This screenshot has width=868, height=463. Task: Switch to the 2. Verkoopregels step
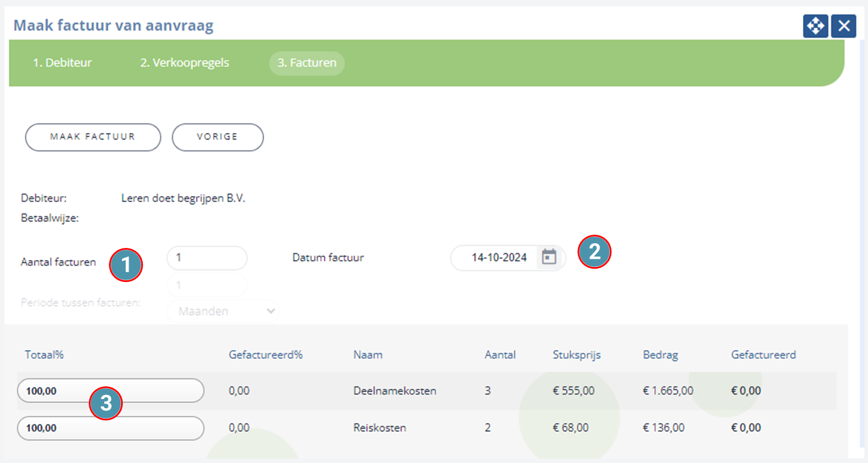[x=184, y=63]
